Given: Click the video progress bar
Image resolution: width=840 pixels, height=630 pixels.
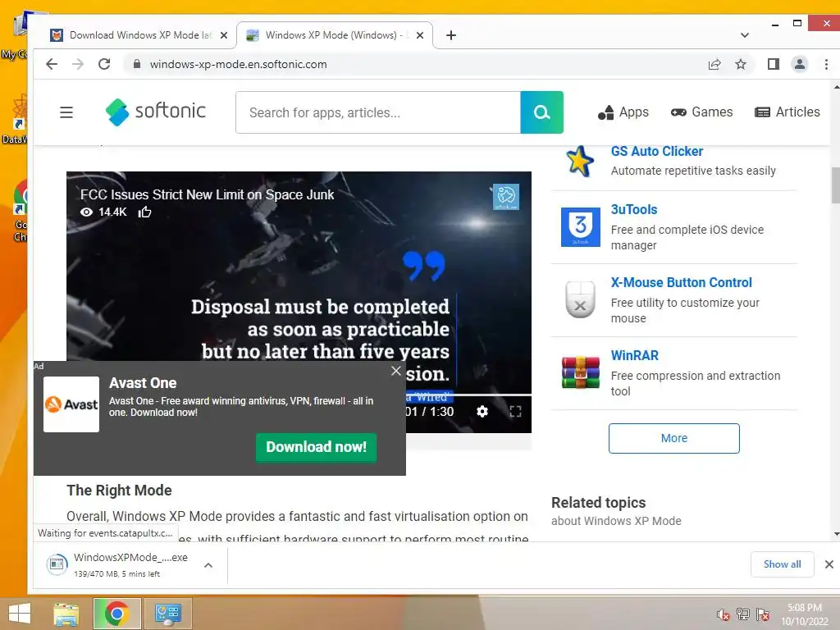Looking at the screenshot, I should point(468,395).
